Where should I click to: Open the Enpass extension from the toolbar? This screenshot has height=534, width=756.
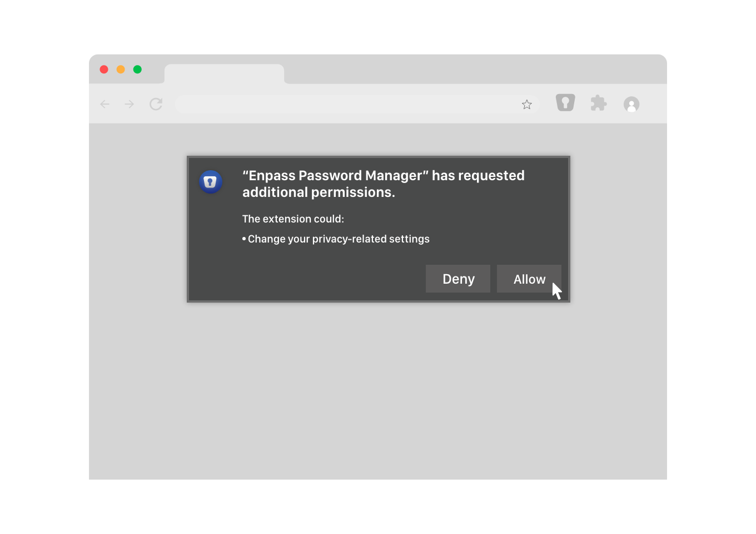click(565, 103)
